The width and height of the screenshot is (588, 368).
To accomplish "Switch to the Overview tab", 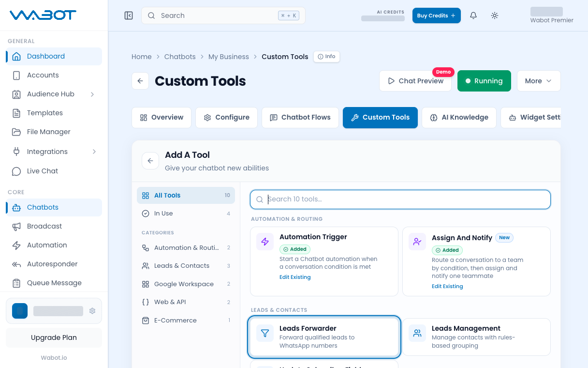I will pos(162,118).
